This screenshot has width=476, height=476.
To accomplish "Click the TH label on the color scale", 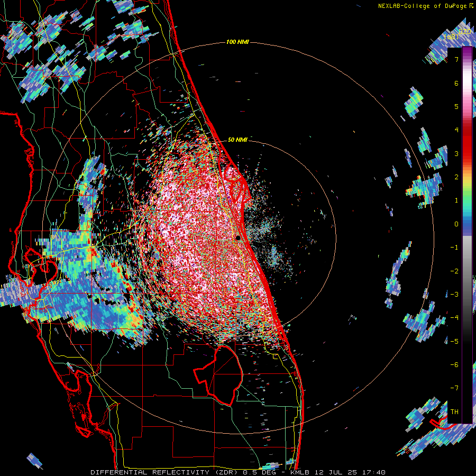I will 454,411.
